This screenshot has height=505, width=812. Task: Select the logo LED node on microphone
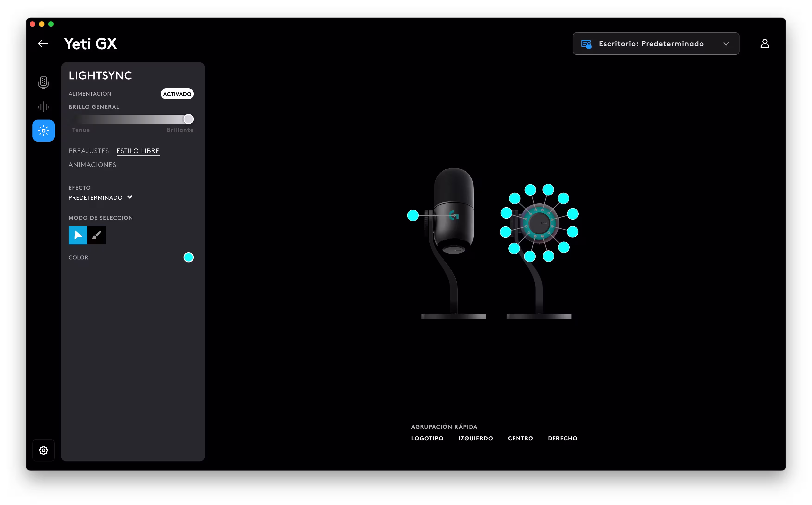[x=413, y=215]
